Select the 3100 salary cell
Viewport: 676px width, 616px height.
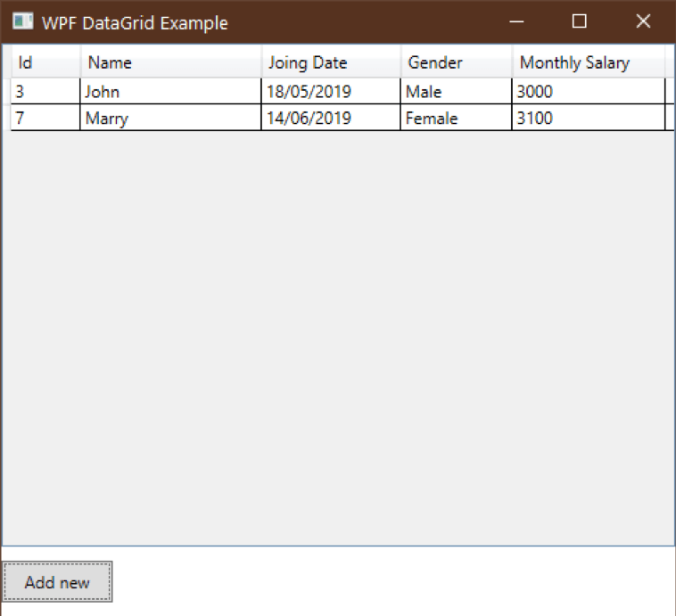(x=589, y=118)
